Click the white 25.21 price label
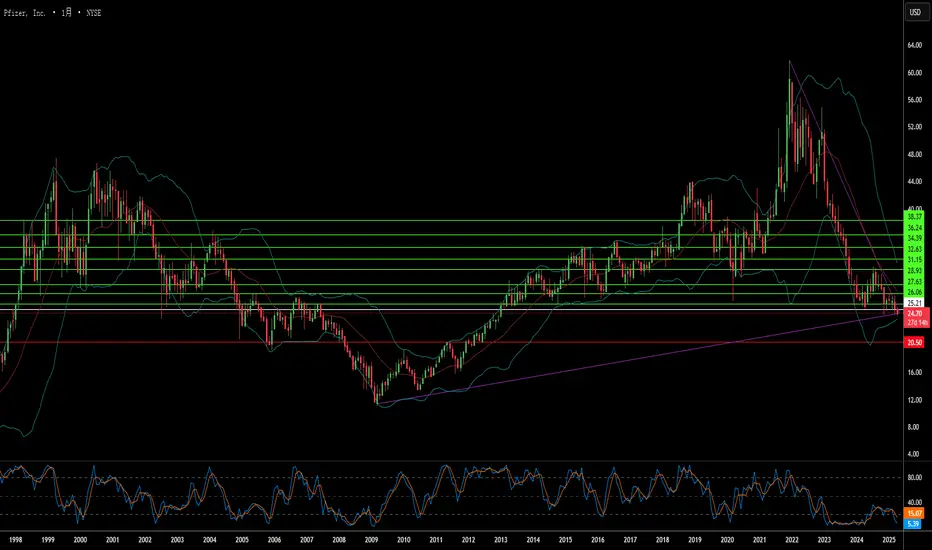The image size is (932, 550). [913, 302]
